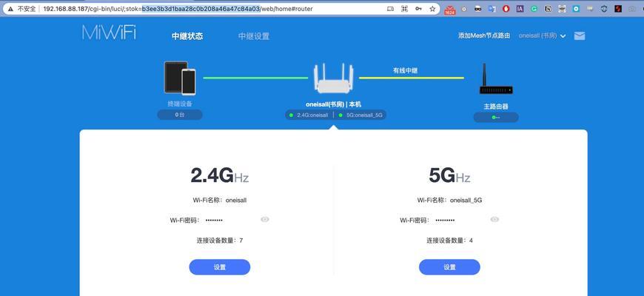This screenshot has width=644, height=296.
Task: Open the saved passwords key icon
Action: [x=418, y=9]
